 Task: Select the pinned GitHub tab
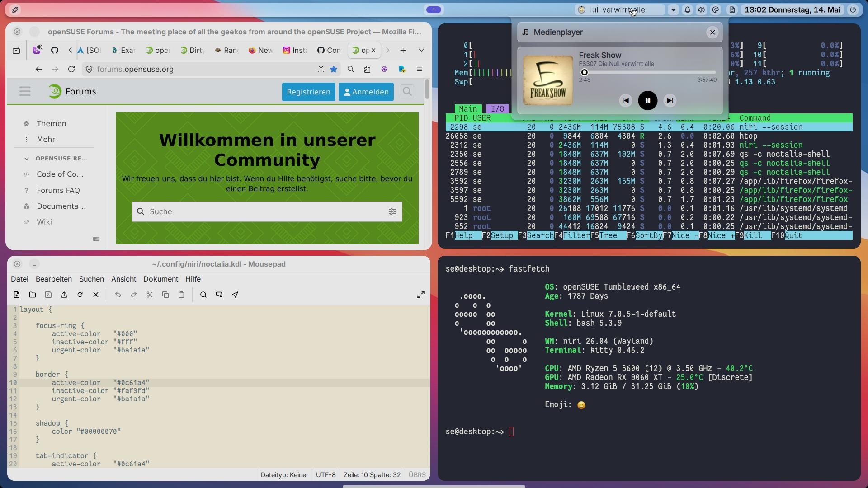click(x=55, y=50)
